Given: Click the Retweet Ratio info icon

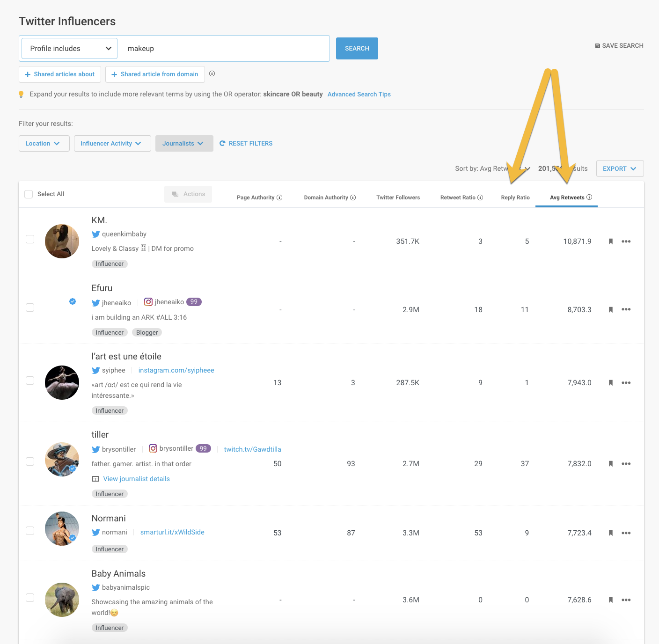Looking at the screenshot, I should click(x=480, y=198).
